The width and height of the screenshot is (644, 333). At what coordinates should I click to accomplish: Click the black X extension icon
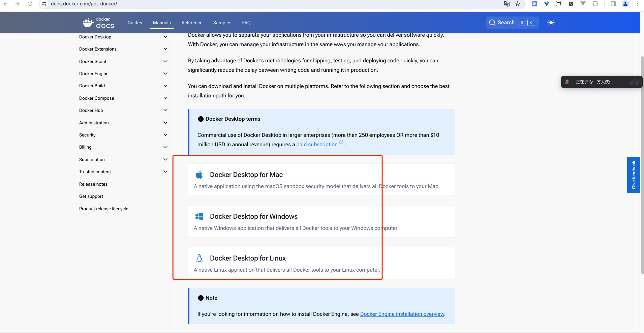571,4
